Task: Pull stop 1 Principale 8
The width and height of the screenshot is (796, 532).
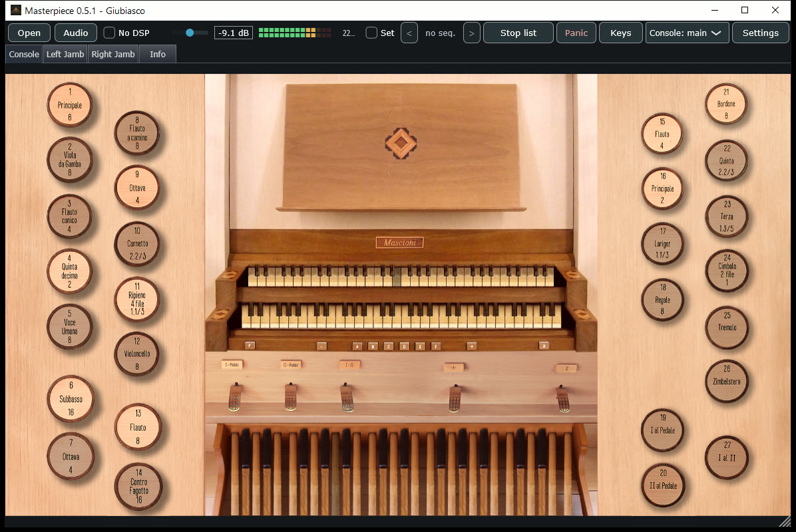Action: pyautogui.click(x=69, y=105)
